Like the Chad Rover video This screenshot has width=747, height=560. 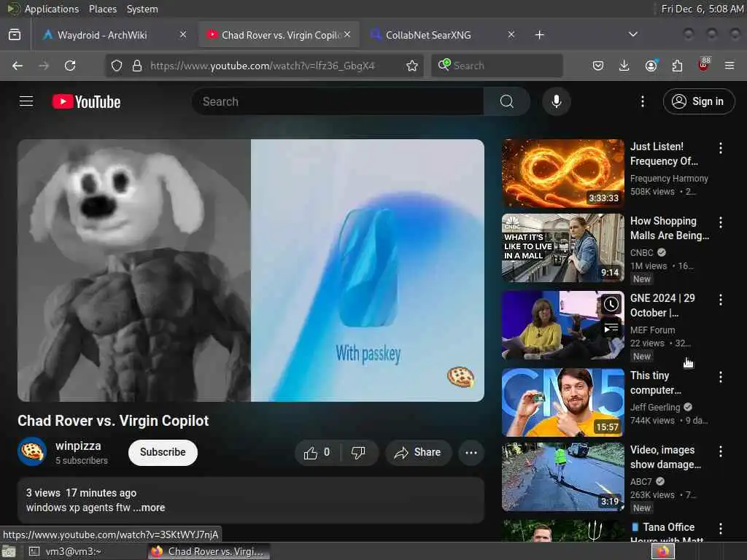click(317, 452)
